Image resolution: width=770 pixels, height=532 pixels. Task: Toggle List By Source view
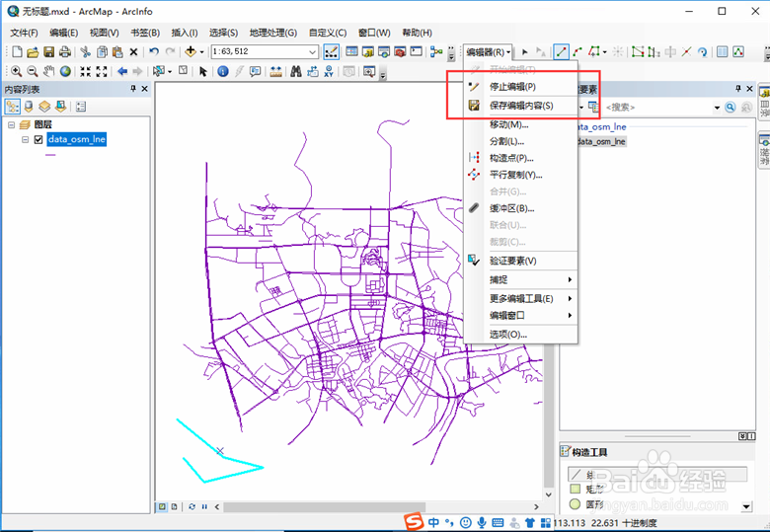click(x=29, y=107)
